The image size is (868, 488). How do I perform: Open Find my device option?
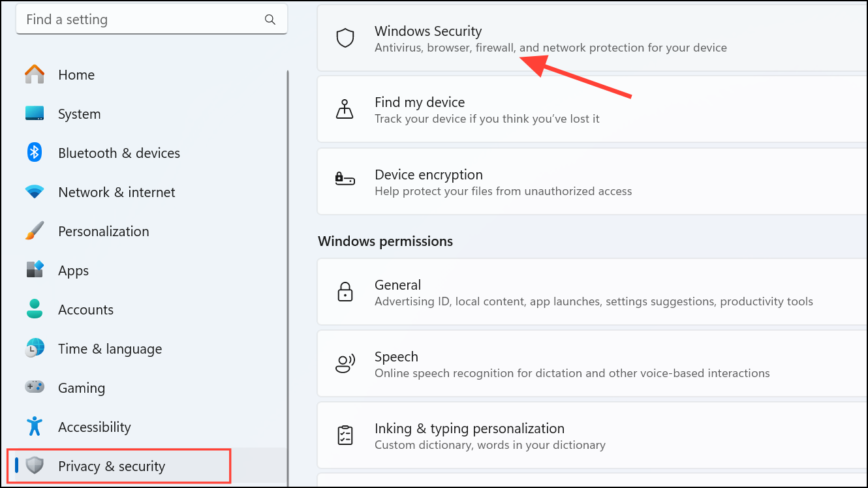tap(592, 109)
